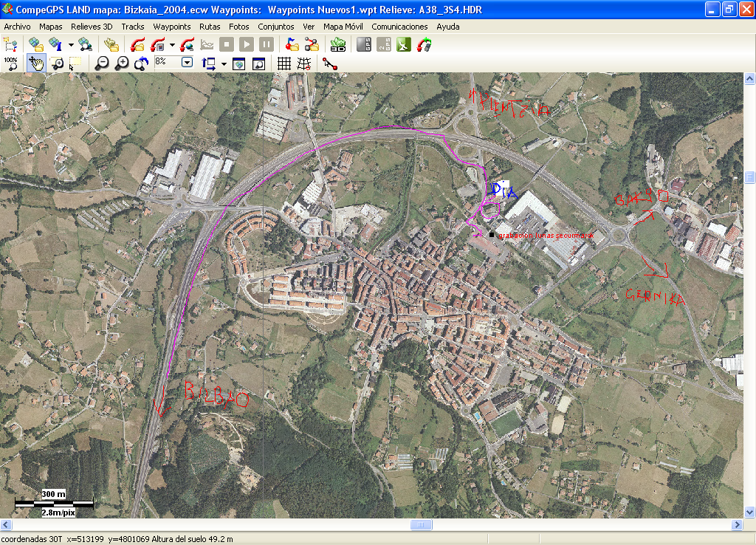The width and height of the screenshot is (756, 545).
Task: Open the Relieves 3D menu
Action: (92, 27)
